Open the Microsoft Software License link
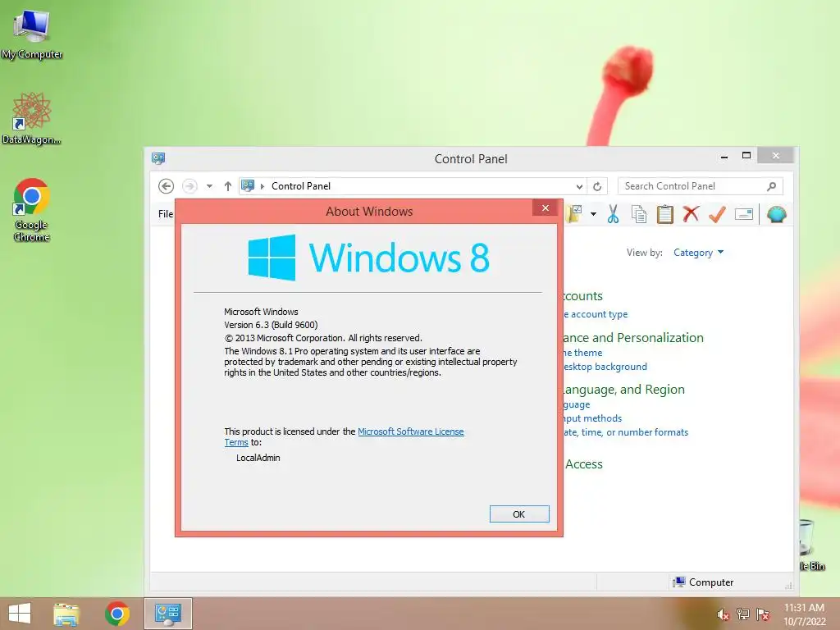Viewport: 840px width, 630px height. (x=410, y=431)
